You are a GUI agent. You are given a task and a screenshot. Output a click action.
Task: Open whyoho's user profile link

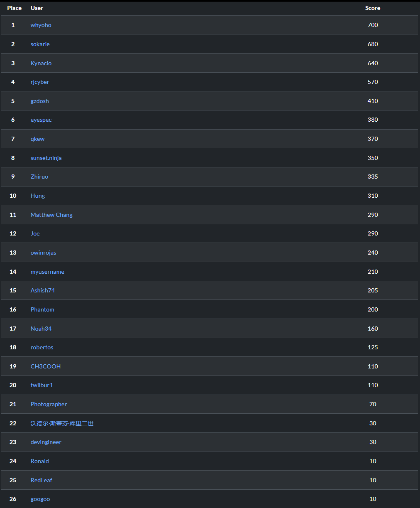(41, 25)
